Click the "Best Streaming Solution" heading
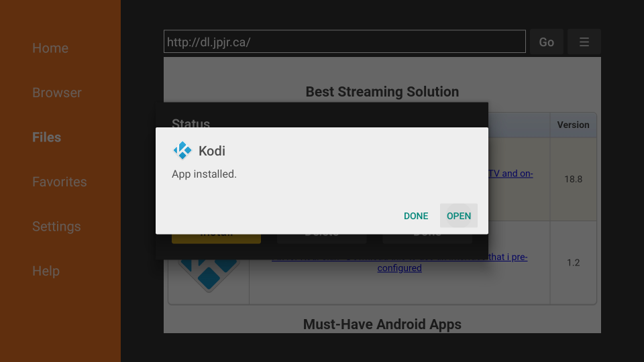The width and height of the screenshot is (644, 362). click(x=382, y=92)
